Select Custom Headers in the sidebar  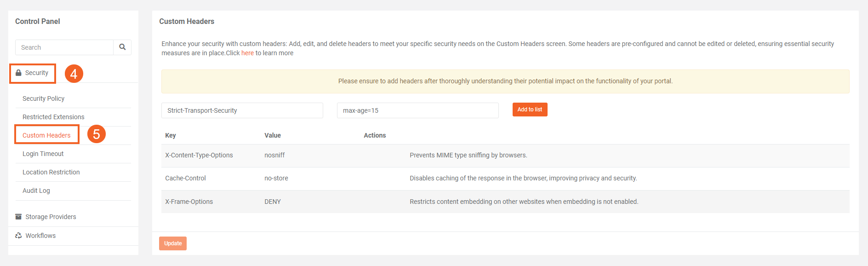click(x=46, y=135)
